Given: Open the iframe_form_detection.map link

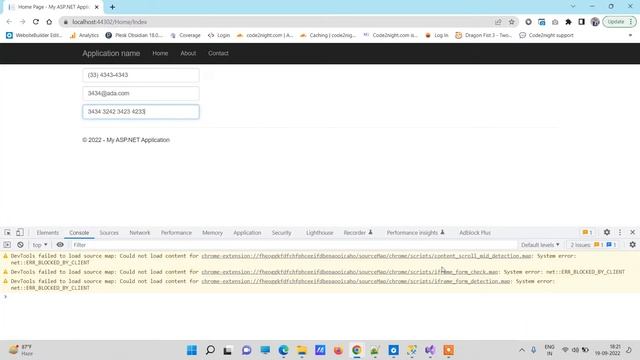Looking at the screenshot, I should tap(356, 281).
